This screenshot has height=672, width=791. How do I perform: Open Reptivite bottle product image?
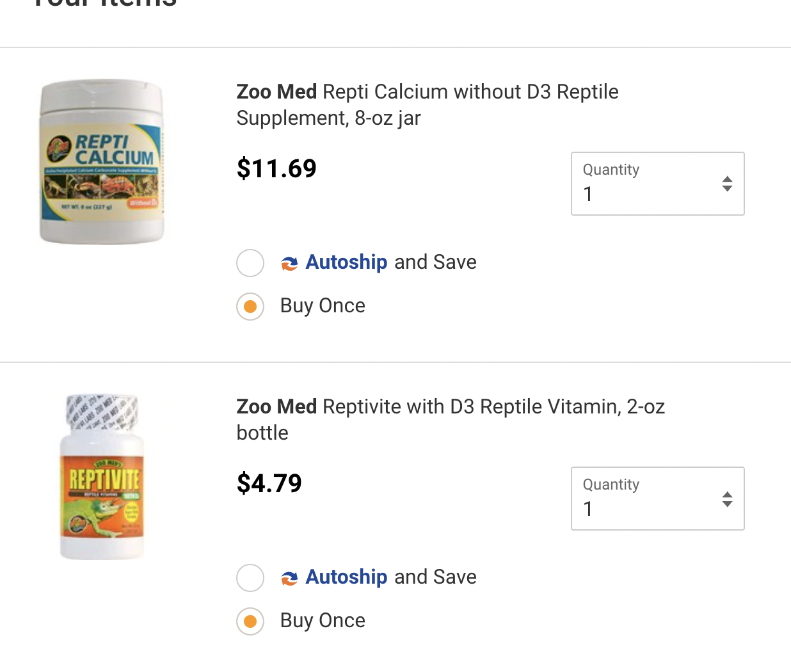102,477
